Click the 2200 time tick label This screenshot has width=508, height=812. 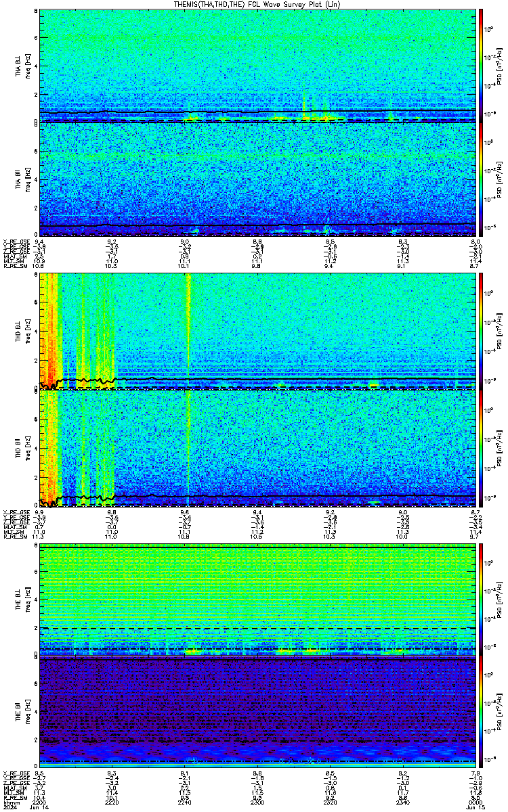point(40,803)
